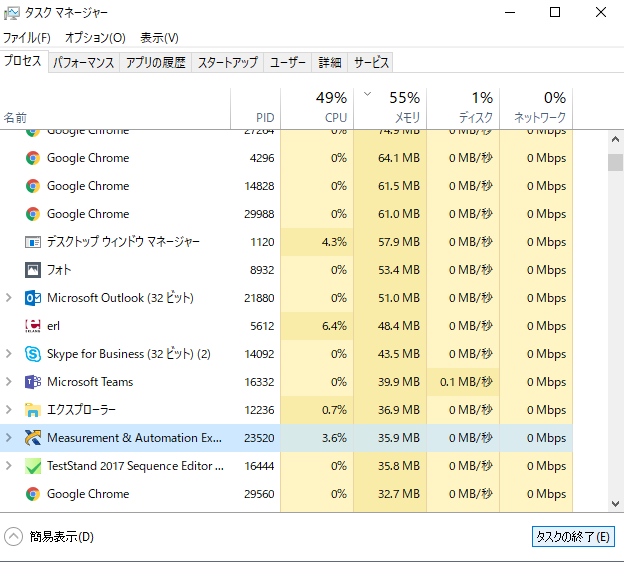The height and width of the screenshot is (562, 628).
Task: Click the 簡易表示 up-arrow circle icon
Action: tap(14, 536)
